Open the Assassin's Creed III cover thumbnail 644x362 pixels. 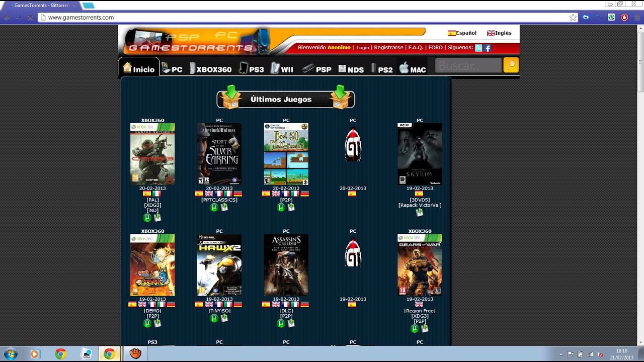(286, 265)
